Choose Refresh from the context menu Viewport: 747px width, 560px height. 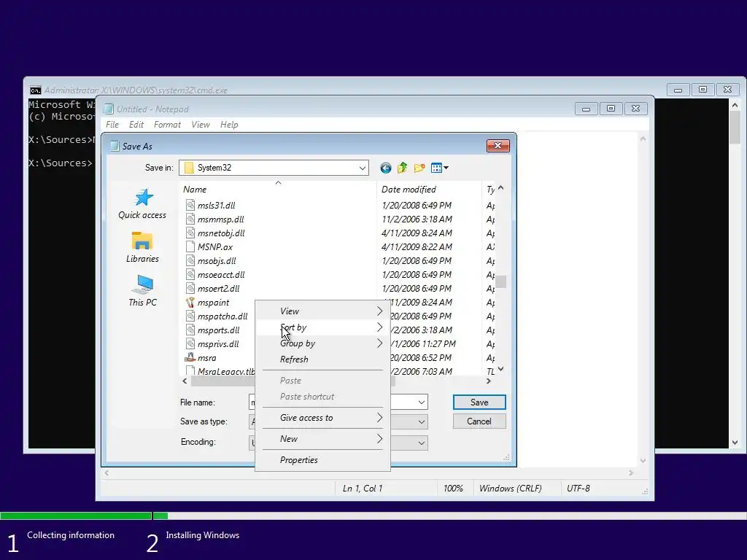point(322,359)
